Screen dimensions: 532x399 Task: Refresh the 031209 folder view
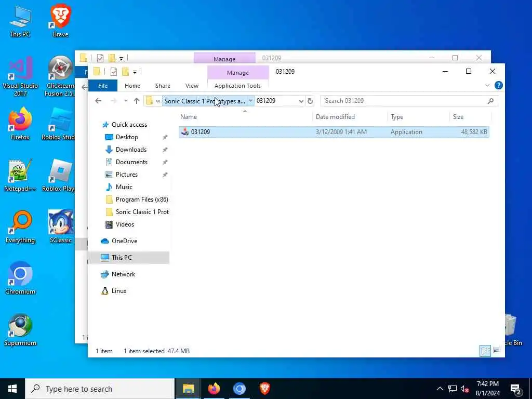pyautogui.click(x=310, y=101)
